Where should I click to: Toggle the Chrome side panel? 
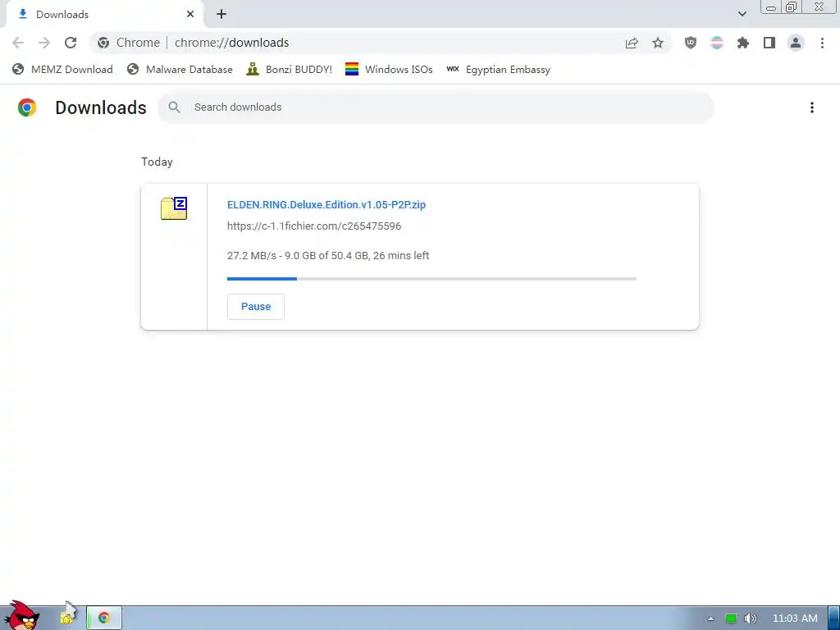[769, 43]
